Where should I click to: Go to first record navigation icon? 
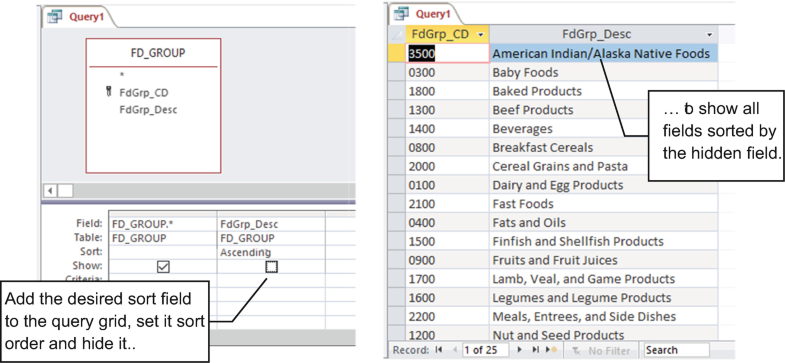(x=439, y=350)
